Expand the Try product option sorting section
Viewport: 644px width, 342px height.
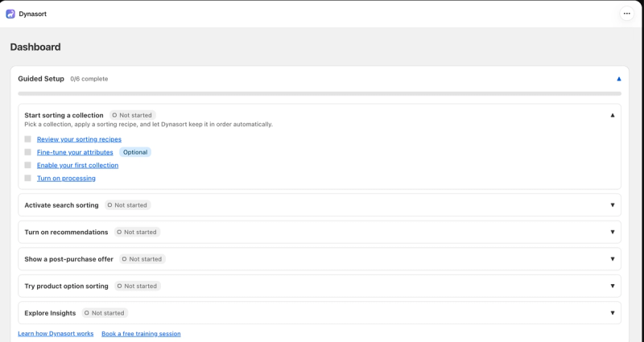point(613,286)
